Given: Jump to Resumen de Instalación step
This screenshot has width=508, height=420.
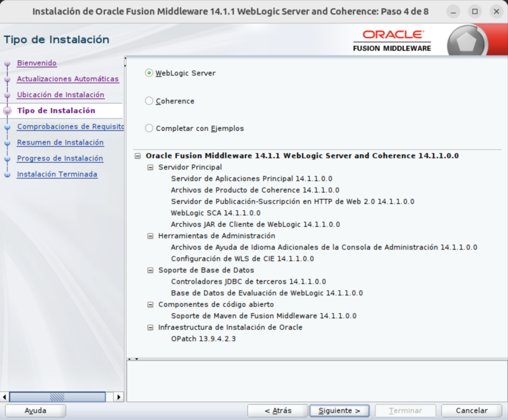Looking at the screenshot, I should [x=60, y=142].
